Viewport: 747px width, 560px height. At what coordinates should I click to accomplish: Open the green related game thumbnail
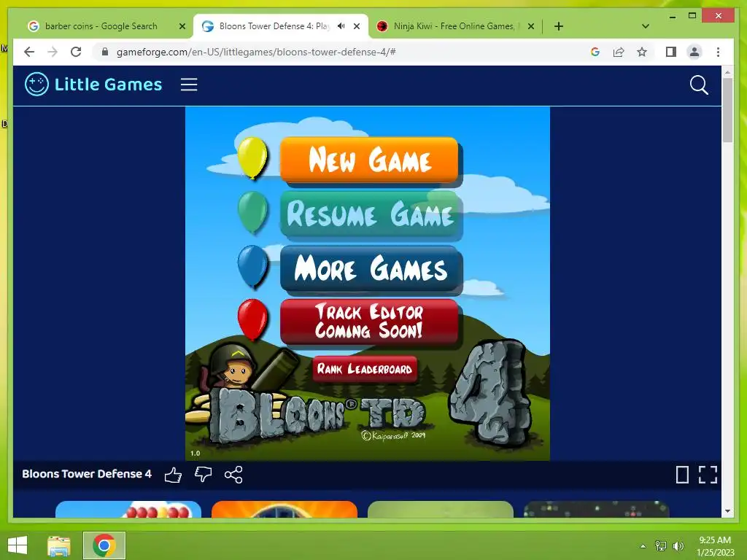click(x=440, y=509)
